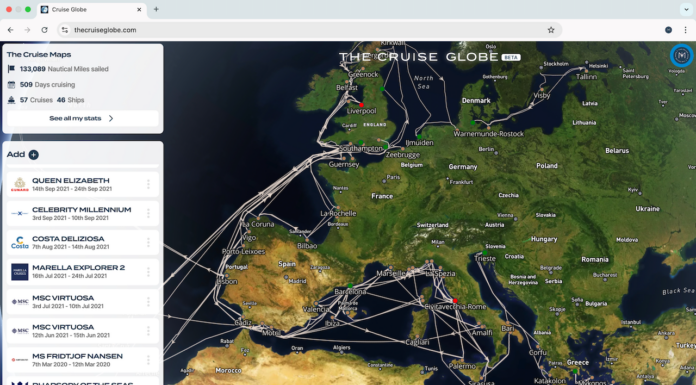
Task: Click the La Rochelle port label
Action: pos(338,213)
